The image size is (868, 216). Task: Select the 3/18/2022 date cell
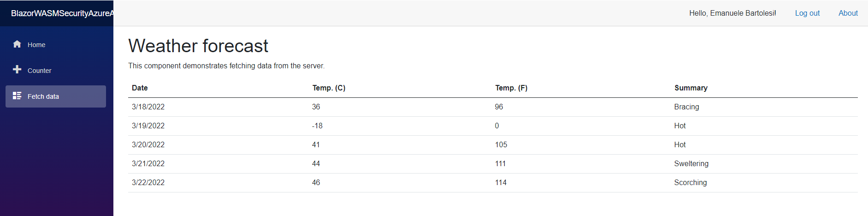click(x=148, y=107)
